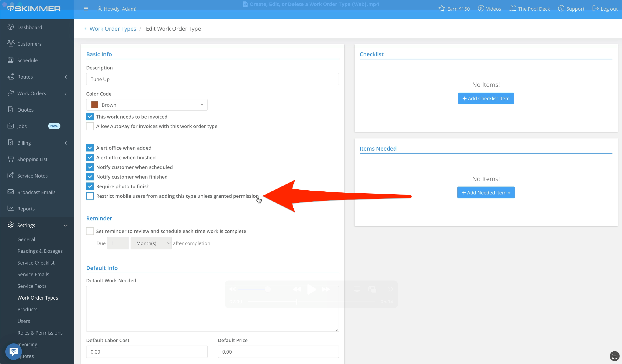This screenshot has height=364, width=622.
Task: Open the Month(s) reminder unit dropdown
Action: [151, 243]
